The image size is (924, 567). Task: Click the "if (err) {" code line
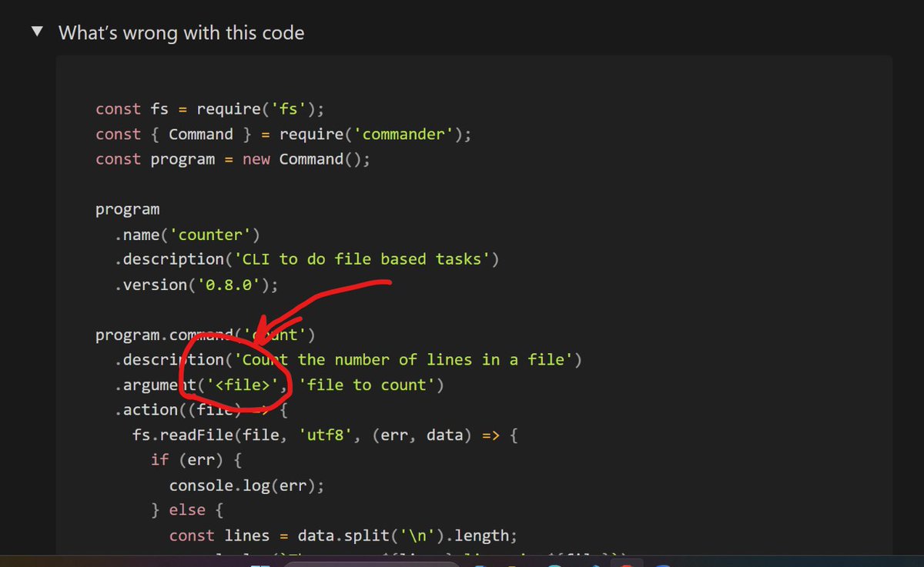196,460
